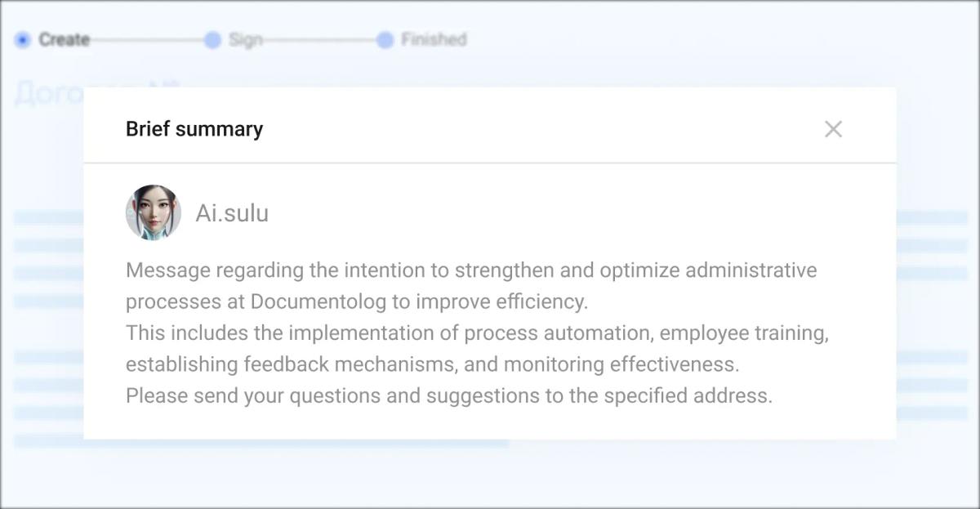Image resolution: width=980 pixels, height=509 pixels.
Task: Click the summary line starting "Message regarding"
Action: point(470,270)
